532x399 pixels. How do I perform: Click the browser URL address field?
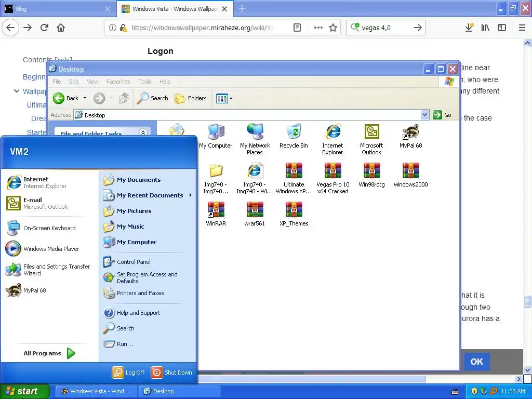[x=202, y=28]
